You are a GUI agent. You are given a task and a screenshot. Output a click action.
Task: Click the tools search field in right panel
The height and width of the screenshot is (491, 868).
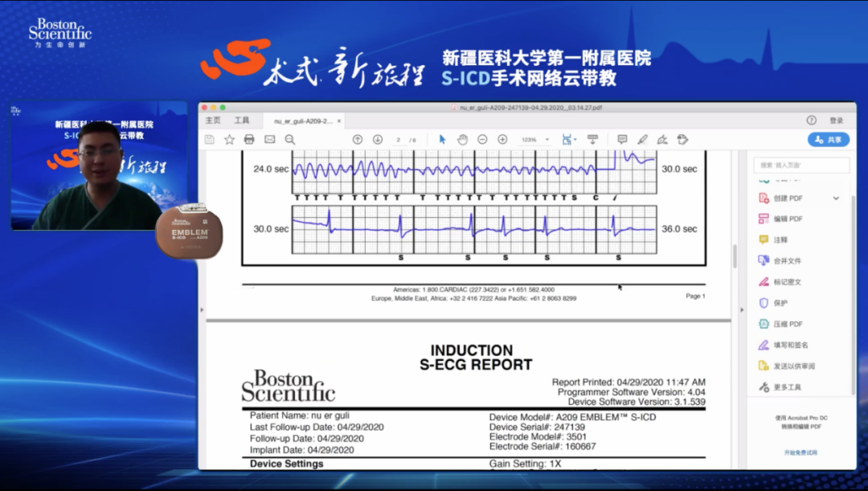click(x=801, y=165)
